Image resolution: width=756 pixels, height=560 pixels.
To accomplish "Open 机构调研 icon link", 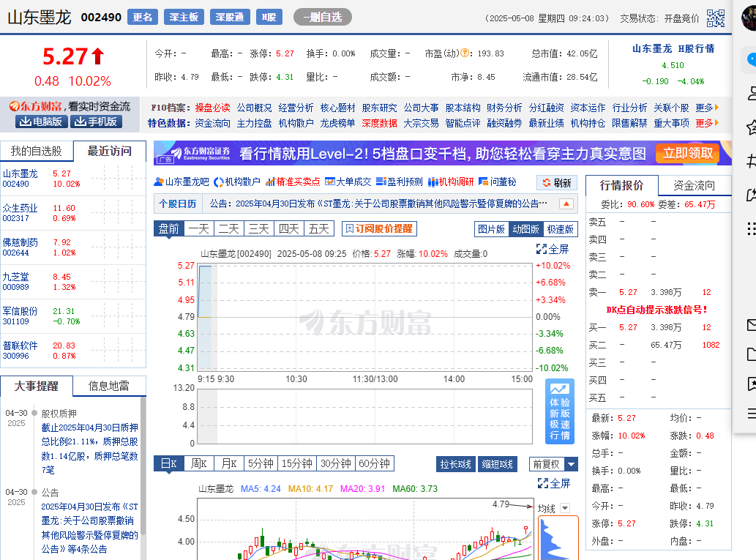I will tap(451, 182).
